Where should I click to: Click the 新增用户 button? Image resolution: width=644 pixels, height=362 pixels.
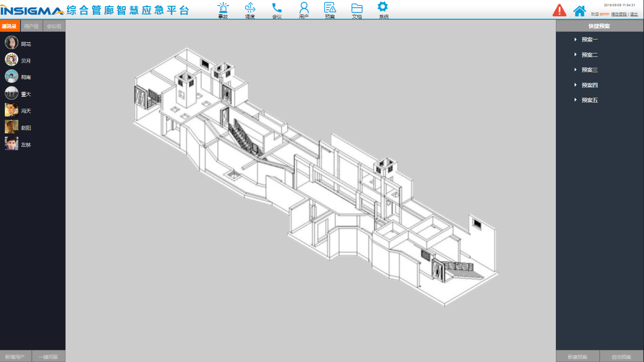[x=16, y=356]
